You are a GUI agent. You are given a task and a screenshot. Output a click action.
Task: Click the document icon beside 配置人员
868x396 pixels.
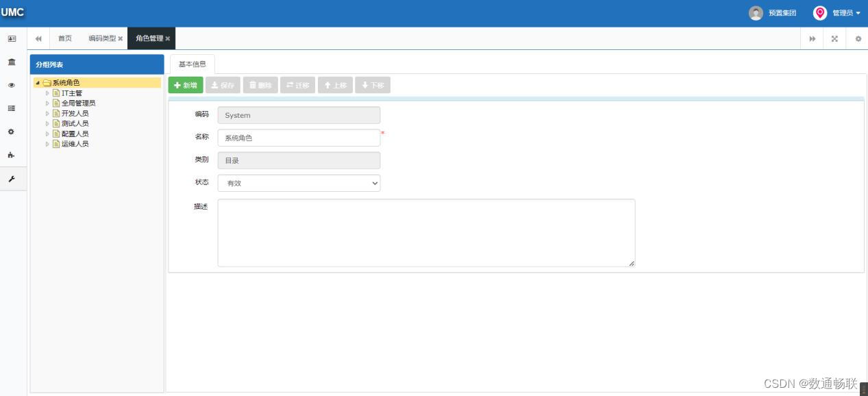tap(56, 134)
